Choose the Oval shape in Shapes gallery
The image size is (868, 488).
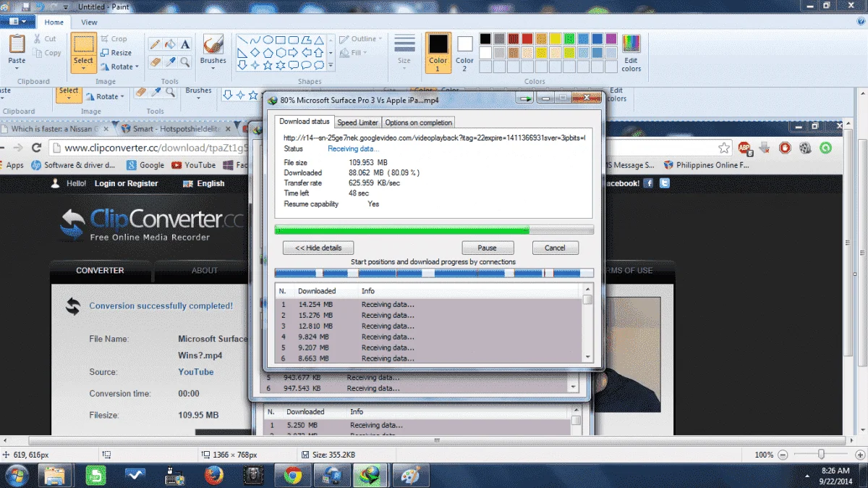click(x=268, y=40)
